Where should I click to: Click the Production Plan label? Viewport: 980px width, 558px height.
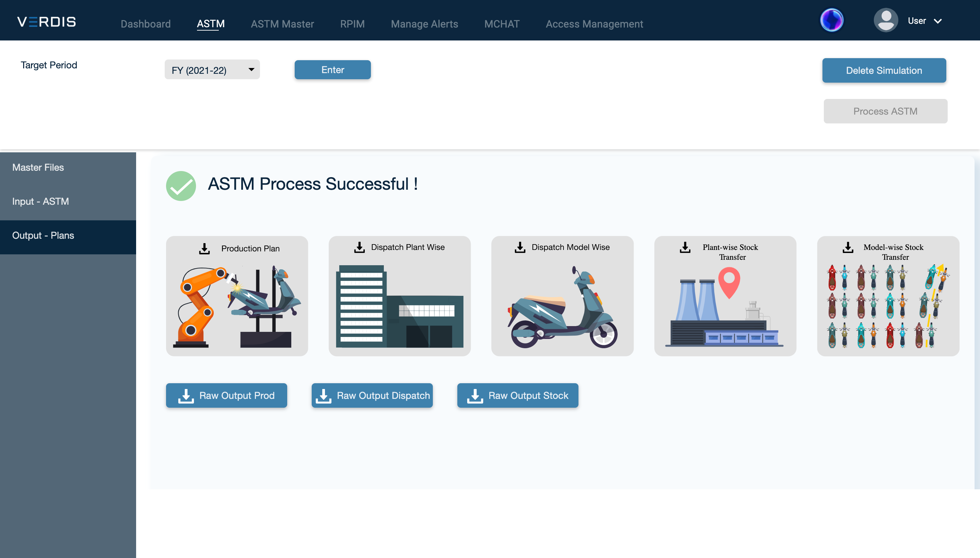pos(250,249)
